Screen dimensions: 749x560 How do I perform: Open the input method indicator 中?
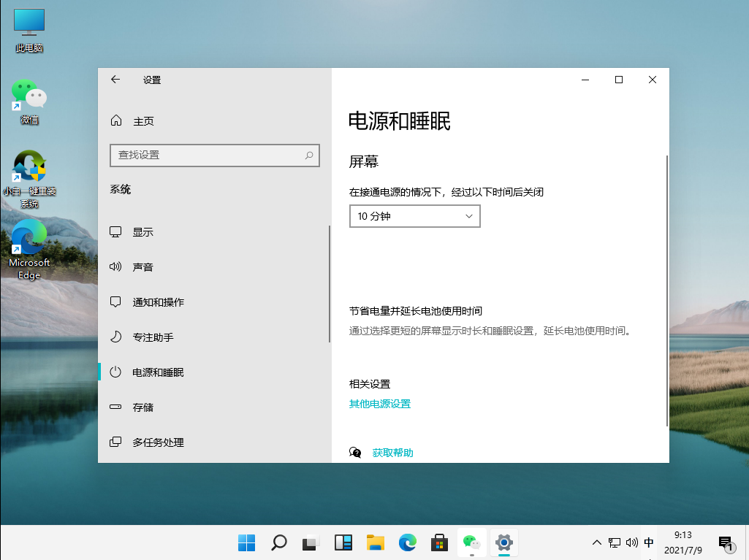point(648,542)
